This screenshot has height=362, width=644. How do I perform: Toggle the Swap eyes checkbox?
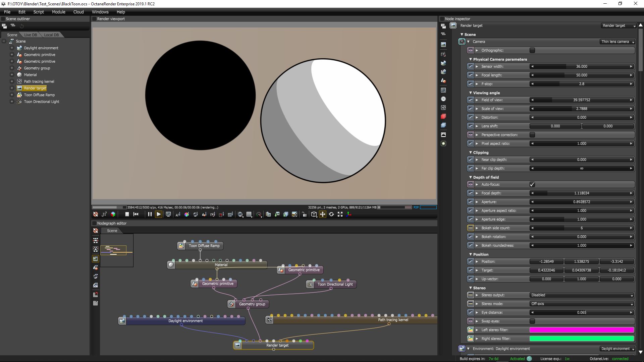[532, 321]
